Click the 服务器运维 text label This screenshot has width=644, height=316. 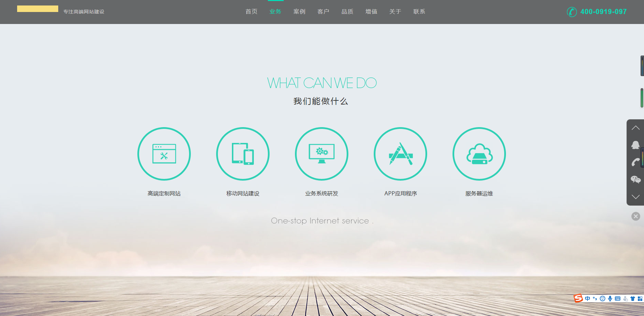(479, 194)
